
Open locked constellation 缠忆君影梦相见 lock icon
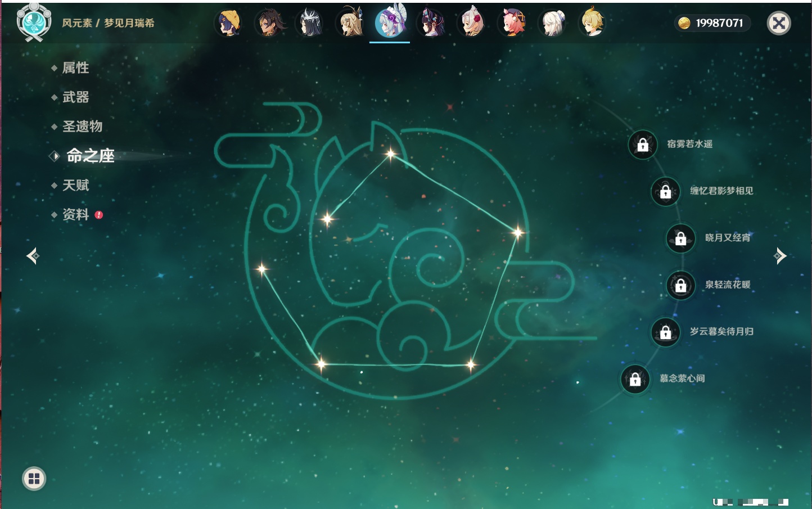[x=665, y=191]
